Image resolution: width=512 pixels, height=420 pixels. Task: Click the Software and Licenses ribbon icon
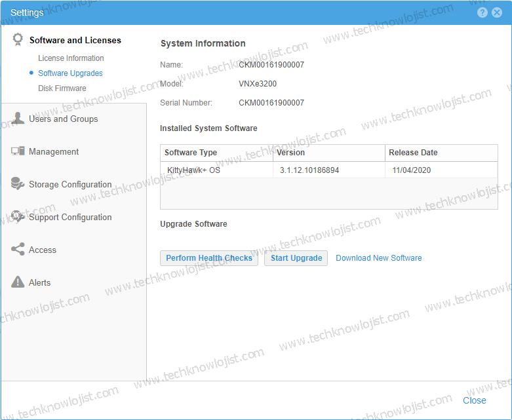coord(18,39)
